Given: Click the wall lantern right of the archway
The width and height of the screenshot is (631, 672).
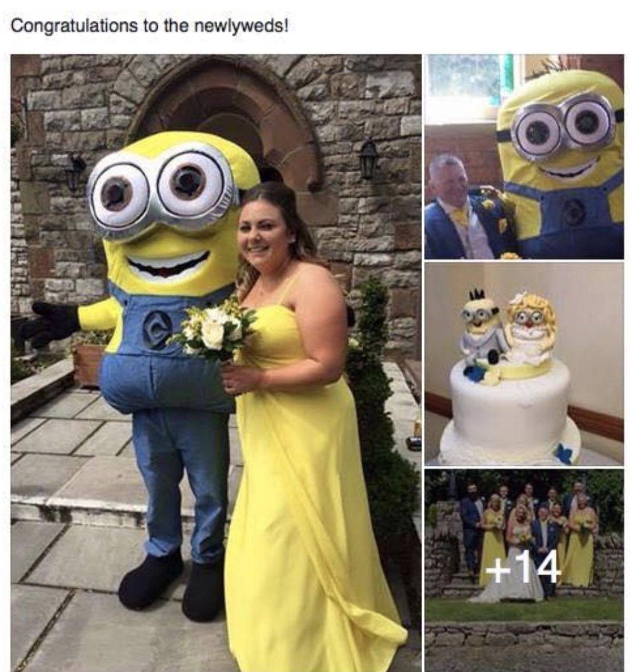Looking at the screenshot, I should [367, 158].
